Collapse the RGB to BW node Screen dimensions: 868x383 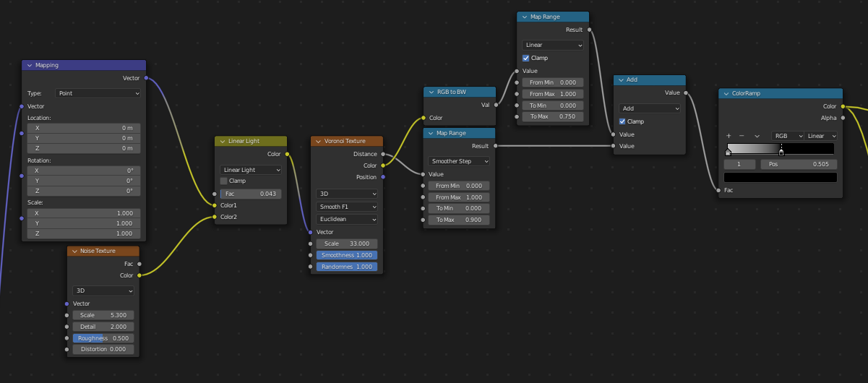coord(431,92)
